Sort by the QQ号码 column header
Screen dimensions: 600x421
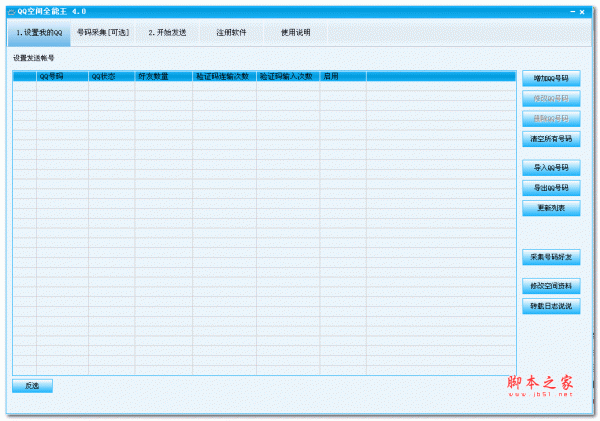62,77
